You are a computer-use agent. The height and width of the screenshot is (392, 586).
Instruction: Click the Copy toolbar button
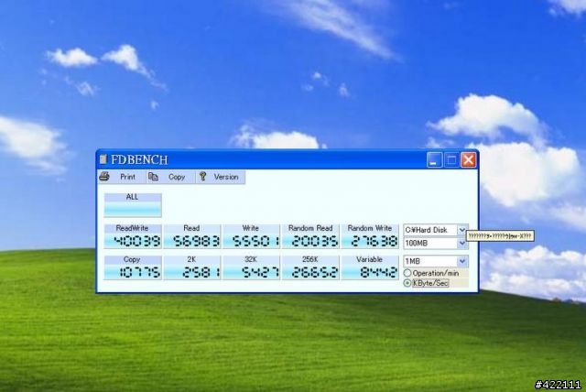tap(171, 177)
